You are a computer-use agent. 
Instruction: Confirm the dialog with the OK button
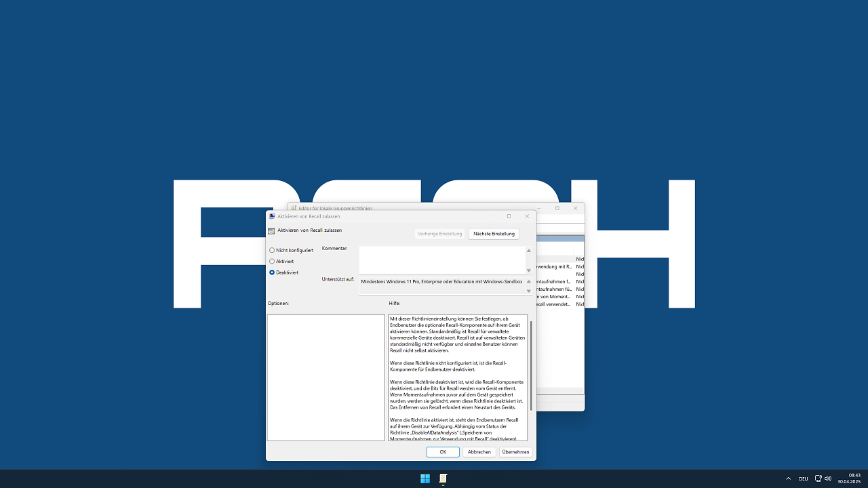coord(443,451)
